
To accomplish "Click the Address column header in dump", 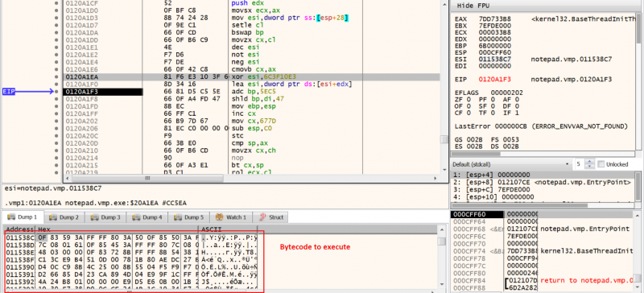I will (19, 229).
